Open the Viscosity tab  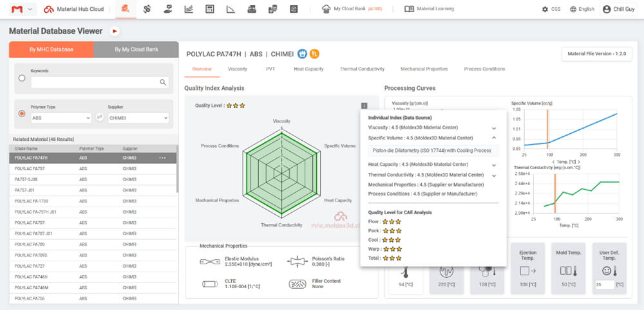tap(238, 69)
